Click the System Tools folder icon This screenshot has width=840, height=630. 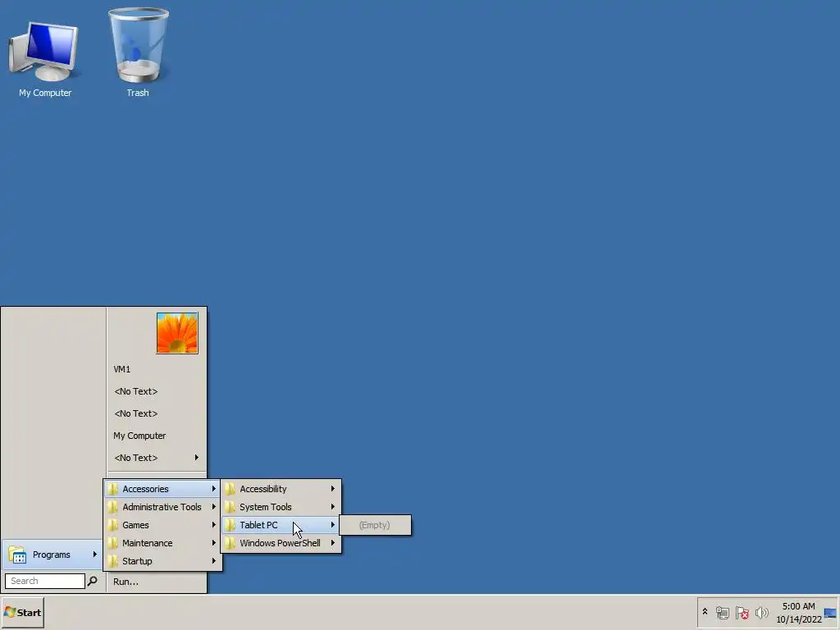click(230, 507)
